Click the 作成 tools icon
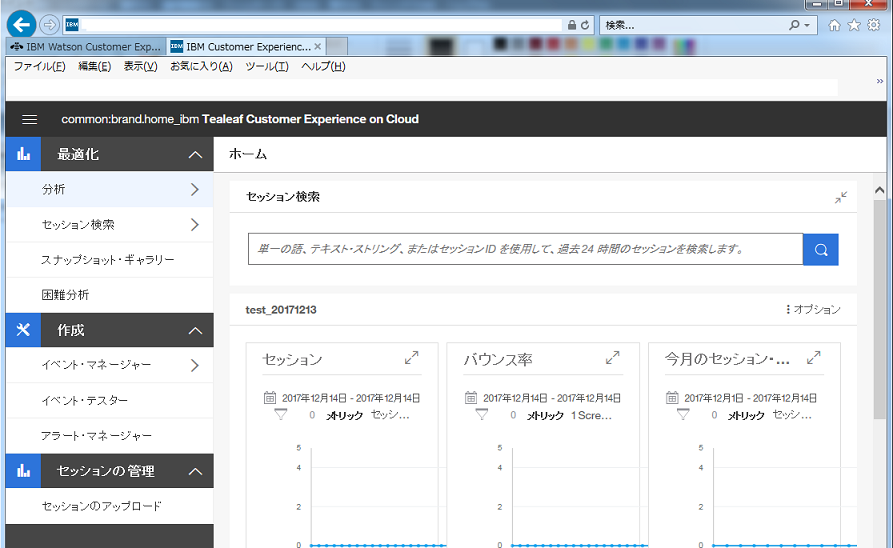The height and width of the screenshot is (548, 893). pos(23,330)
